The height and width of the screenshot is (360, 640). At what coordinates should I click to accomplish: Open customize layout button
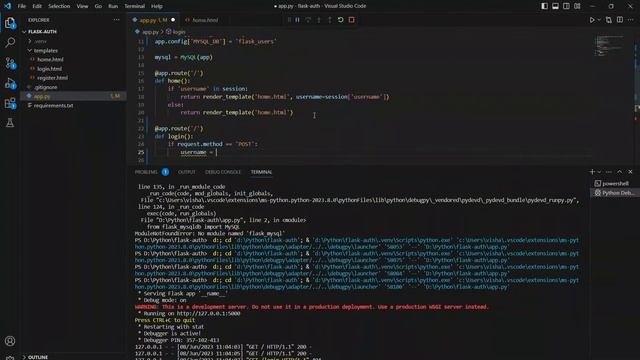coord(577,6)
